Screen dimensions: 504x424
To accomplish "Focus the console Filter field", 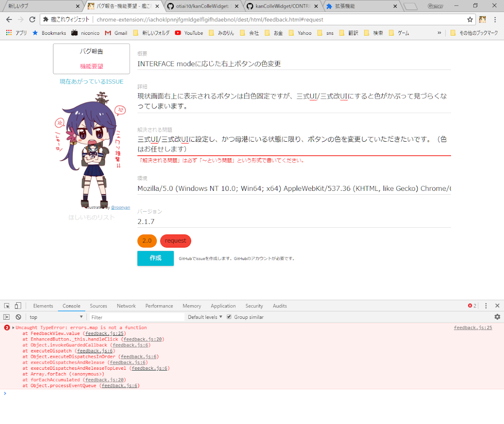I will pos(136,317).
